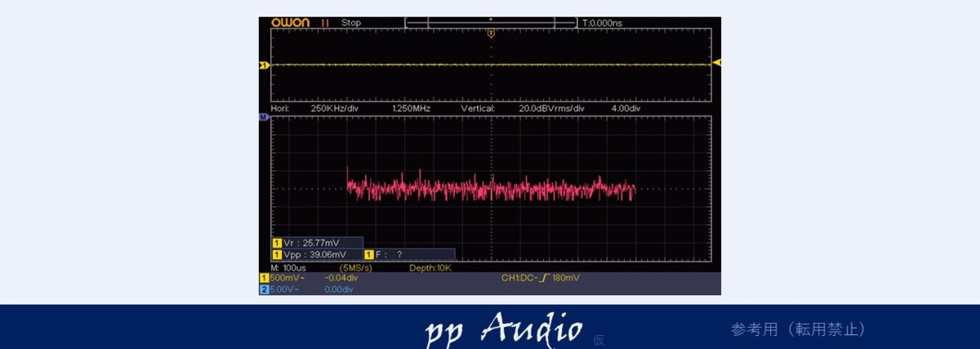Click the 1.250MHz center frequency readout
The width and height of the screenshot is (980, 349).
412,108
